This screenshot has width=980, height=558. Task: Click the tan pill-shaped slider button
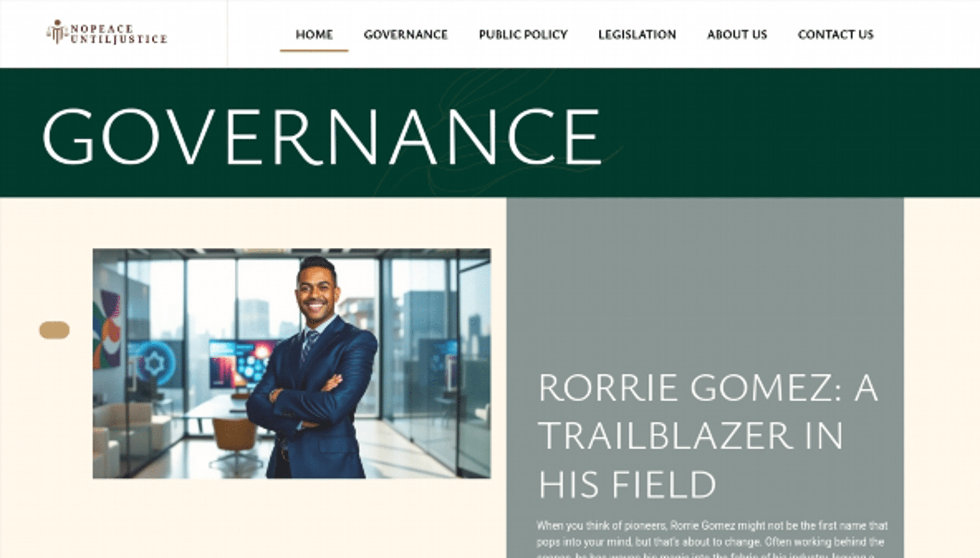point(54,330)
